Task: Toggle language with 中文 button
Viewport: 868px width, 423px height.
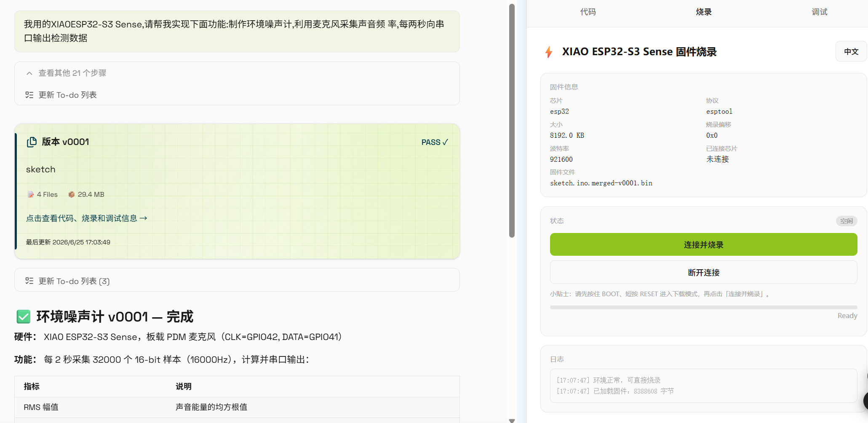Action: point(851,51)
